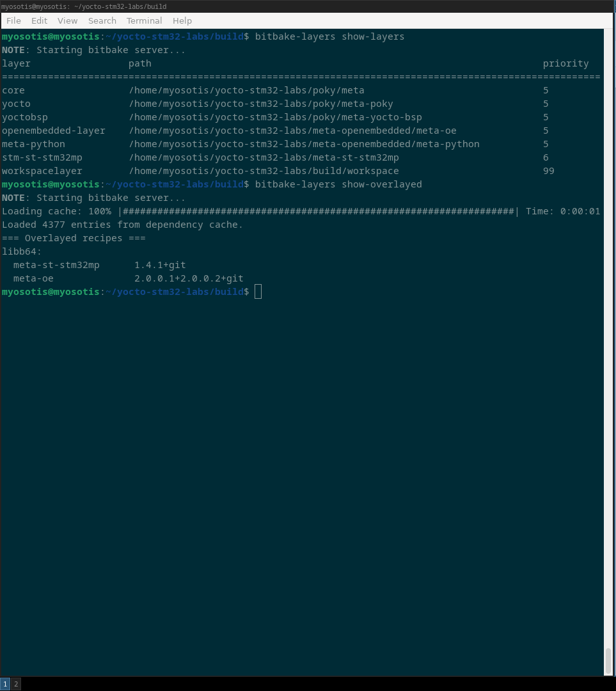The image size is (616, 691).
Task: Open the View menu
Action: click(x=67, y=20)
